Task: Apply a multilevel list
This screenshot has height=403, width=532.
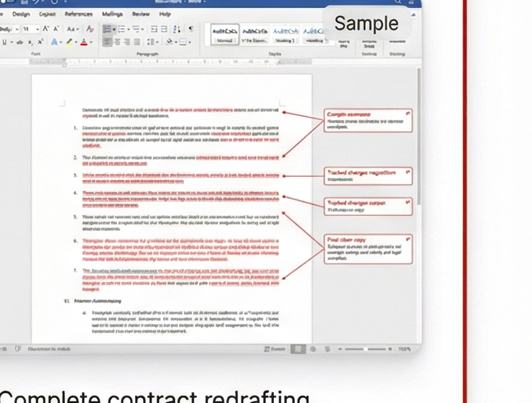Action: [136, 30]
